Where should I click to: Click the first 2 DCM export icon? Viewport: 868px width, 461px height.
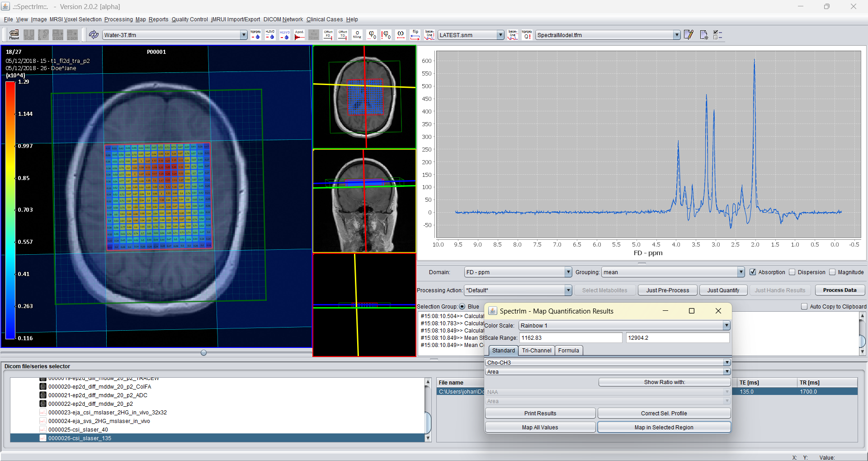point(58,35)
